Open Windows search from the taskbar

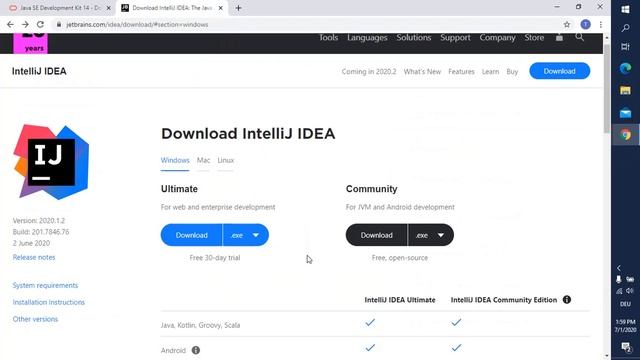[625, 29]
